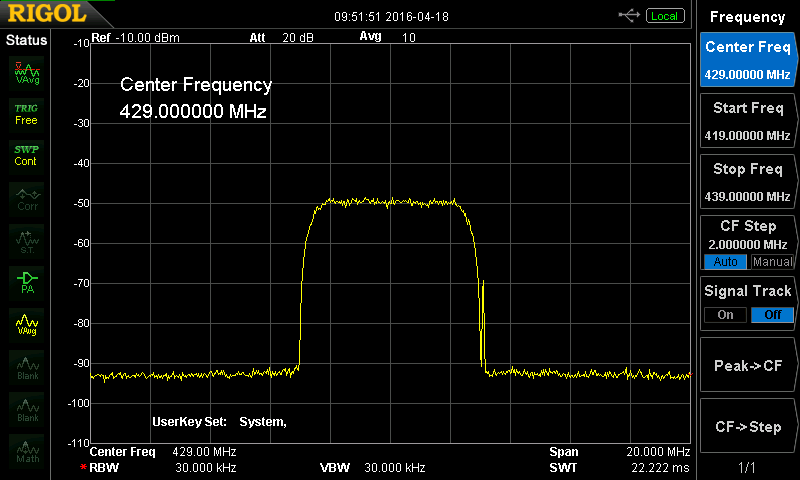
Task: Click the green PA preamplifier icon
Action: coord(27,283)
